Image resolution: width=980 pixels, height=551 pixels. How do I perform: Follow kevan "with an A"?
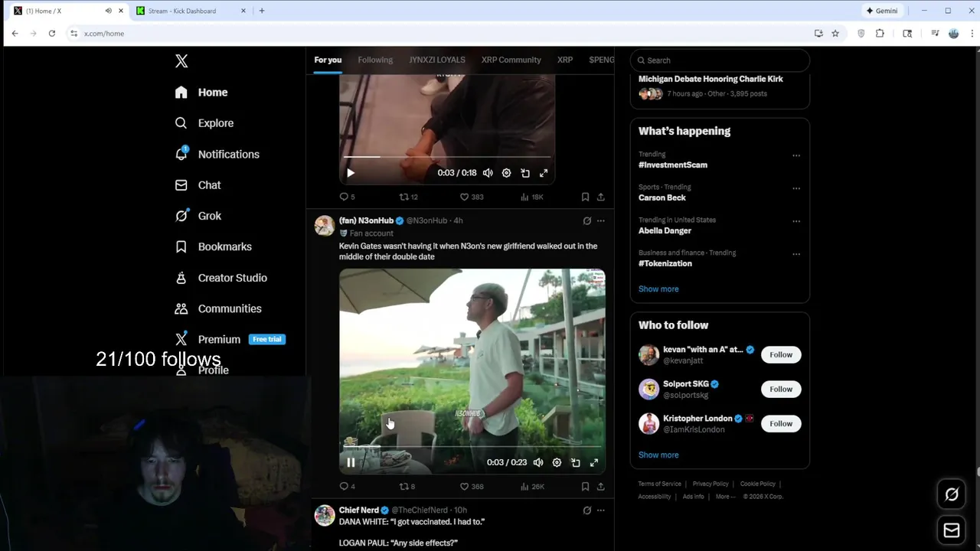[781, 354]
